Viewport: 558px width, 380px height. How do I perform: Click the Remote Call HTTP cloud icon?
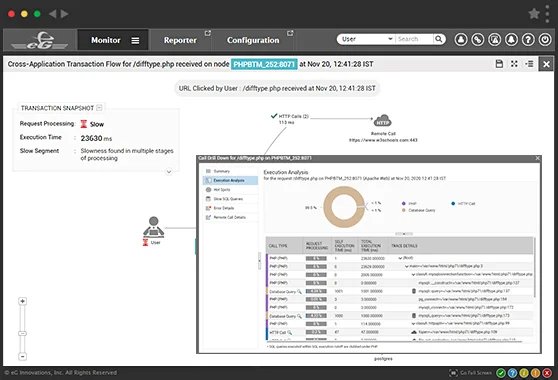pos(383,121)
